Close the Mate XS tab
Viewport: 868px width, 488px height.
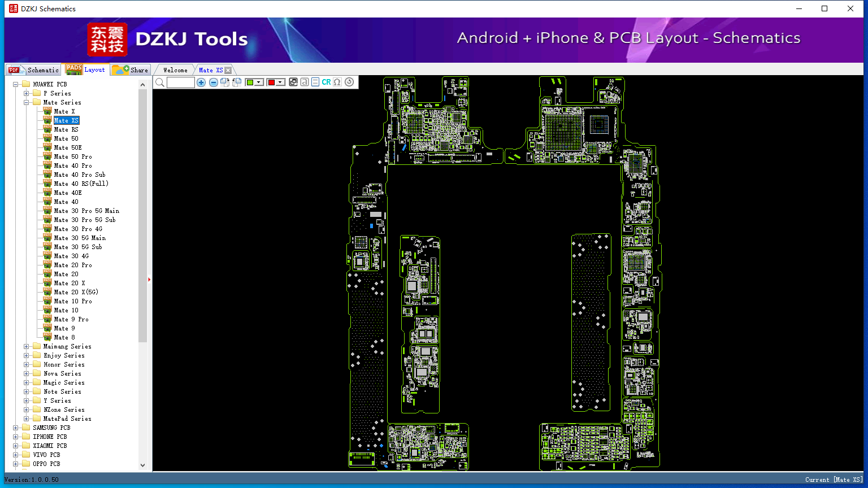point(228,70)
